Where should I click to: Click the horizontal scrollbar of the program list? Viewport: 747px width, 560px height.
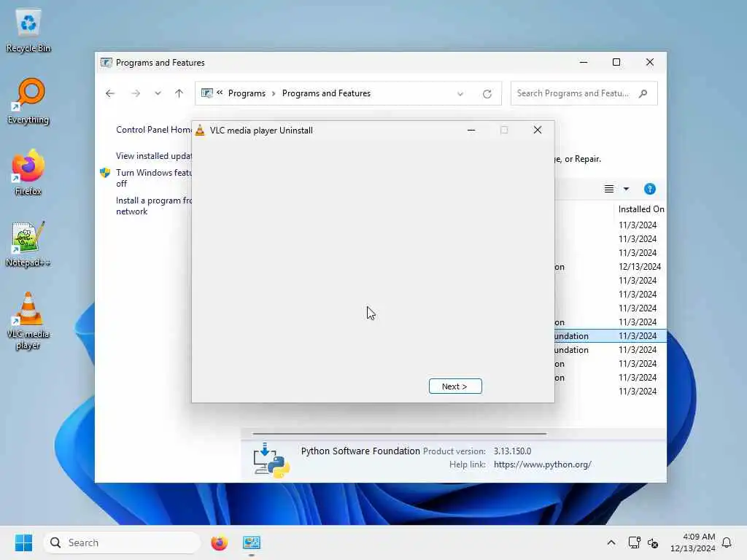click(400, 434)
